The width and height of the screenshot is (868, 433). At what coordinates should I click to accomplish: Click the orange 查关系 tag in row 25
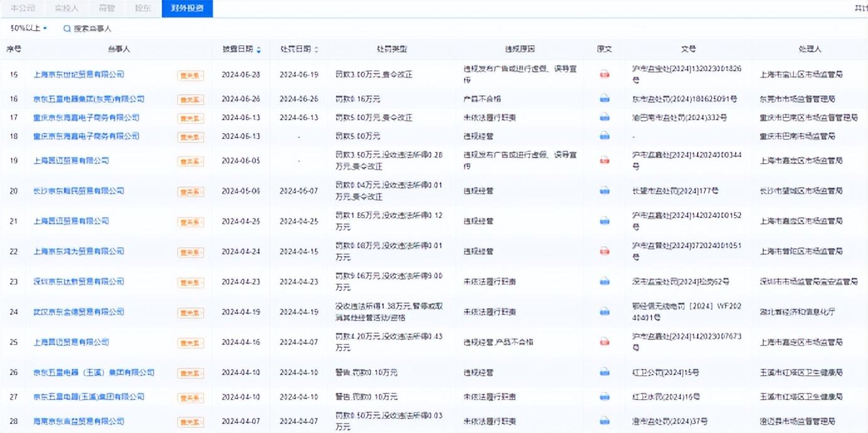[x=191, y=343]
